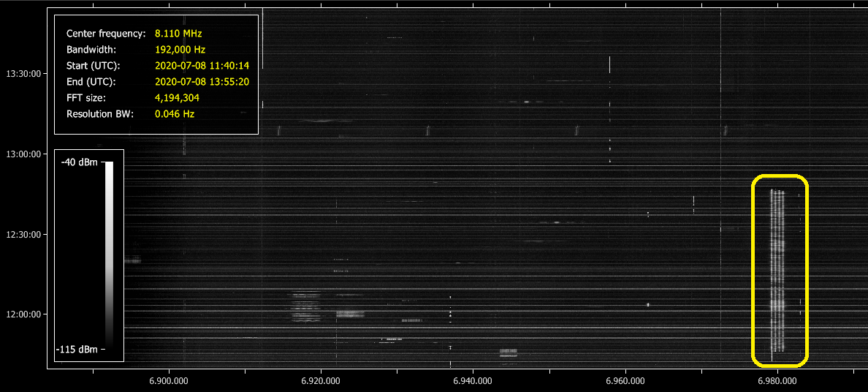Screen dimensions: 868x392
Task: Click the -115 dBm scale label
Action: pos(77,350)
